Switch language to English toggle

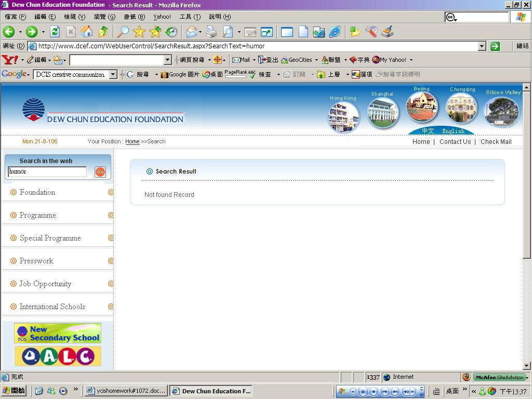(453, 131)
